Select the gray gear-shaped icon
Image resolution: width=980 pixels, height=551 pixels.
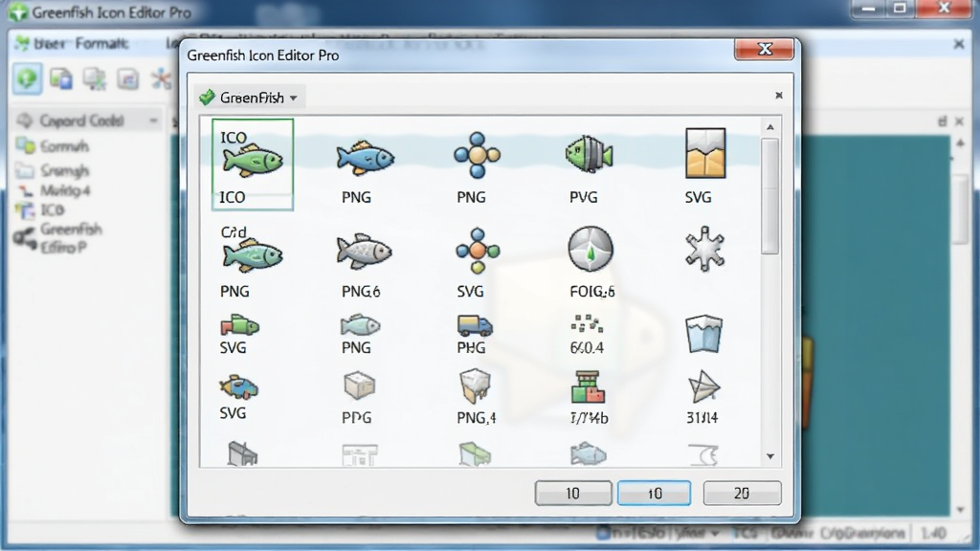[x=704, y=249]
